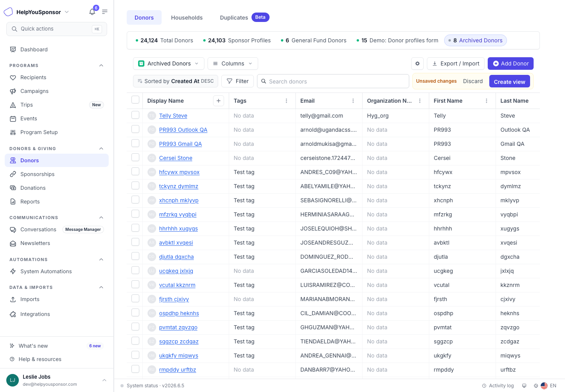Open System Automations

click(56, 271)
